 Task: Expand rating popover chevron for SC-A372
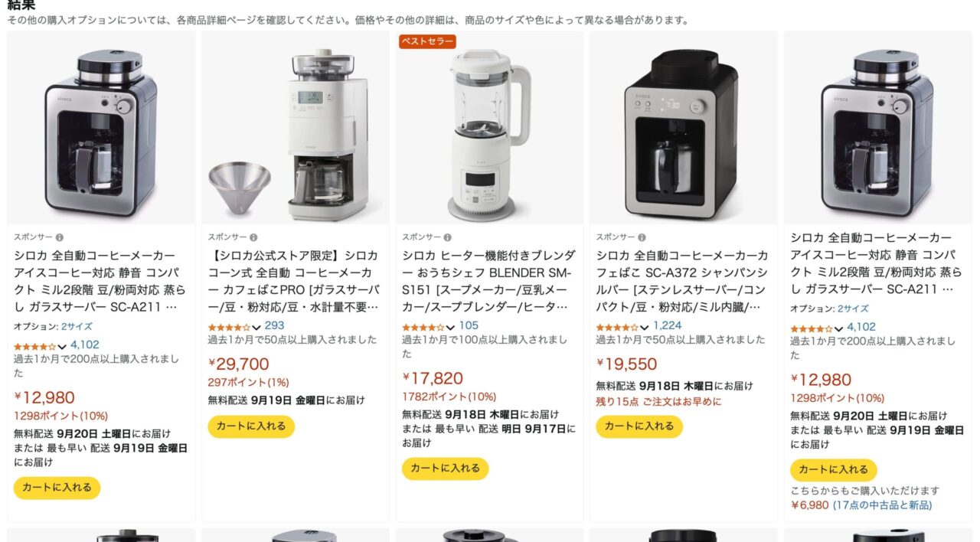pos(645,328)
